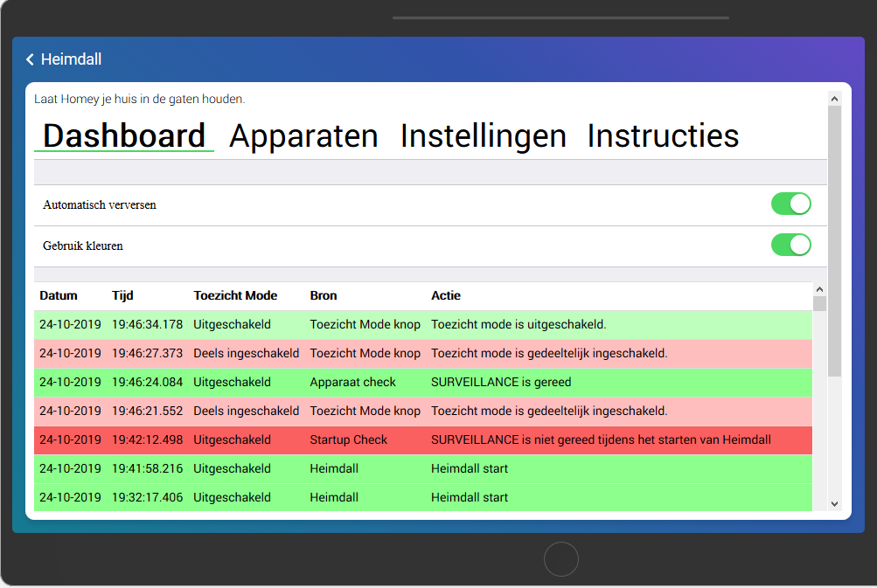Click time 19:42:12.498 in red row
The image size is (877, 588).
click(x=147, y=439)
